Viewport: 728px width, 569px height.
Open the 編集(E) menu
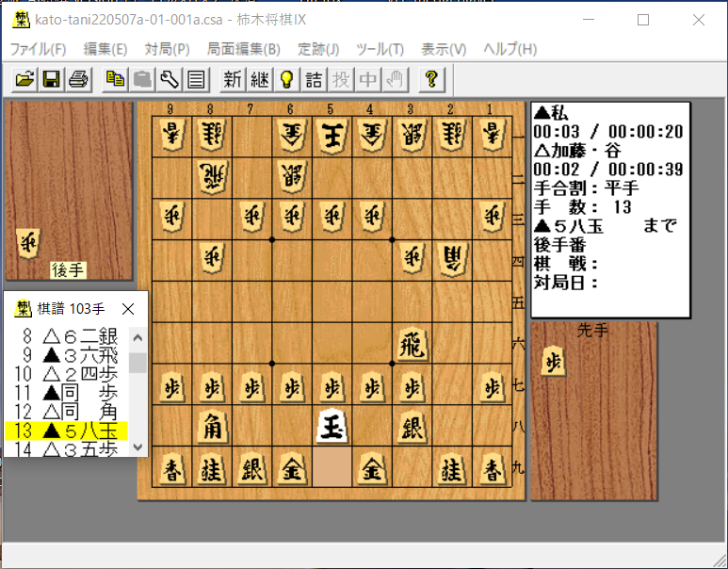tap(105, 49)
